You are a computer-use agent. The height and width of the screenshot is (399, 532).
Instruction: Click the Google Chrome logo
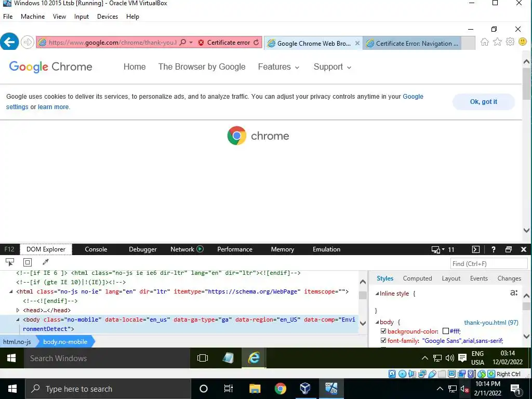coord(50,67)
